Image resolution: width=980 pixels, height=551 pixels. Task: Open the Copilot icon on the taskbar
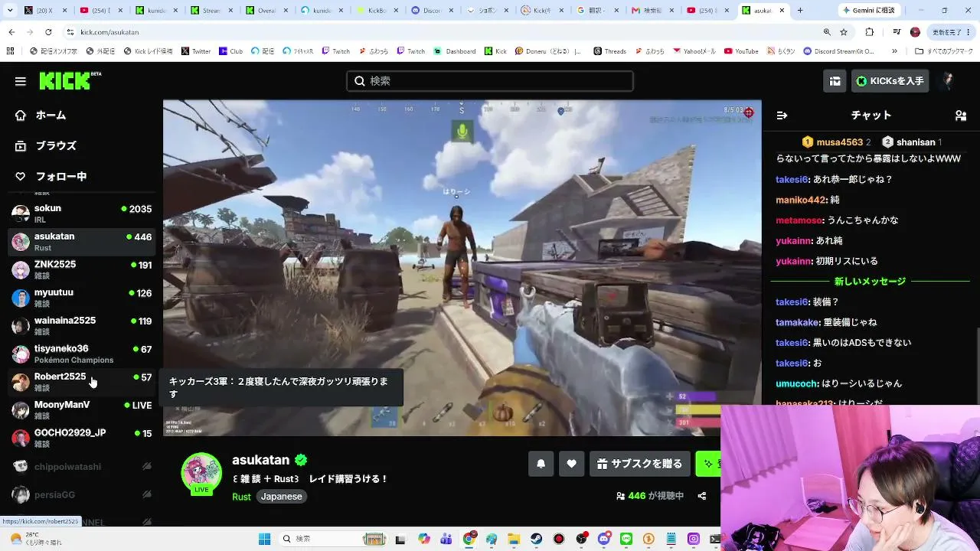(x=423, y=539)
